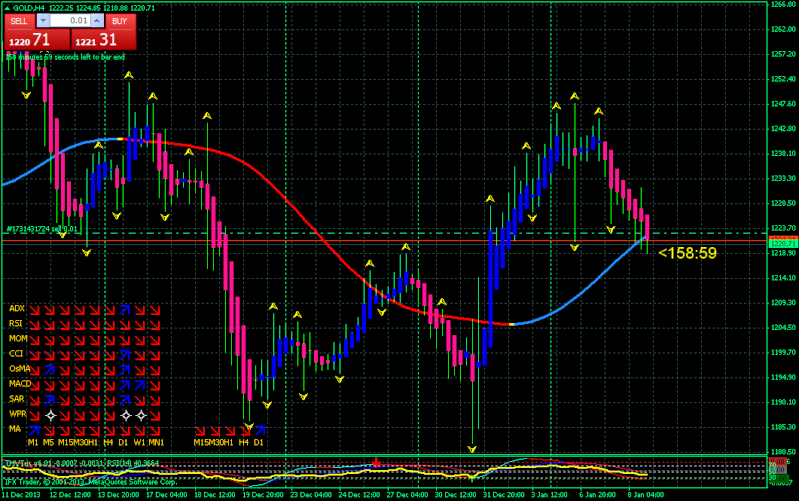Click the DJVTos RSI(14) indicator label
Screen dimensions: 799x501
click(x=82, y=463)
